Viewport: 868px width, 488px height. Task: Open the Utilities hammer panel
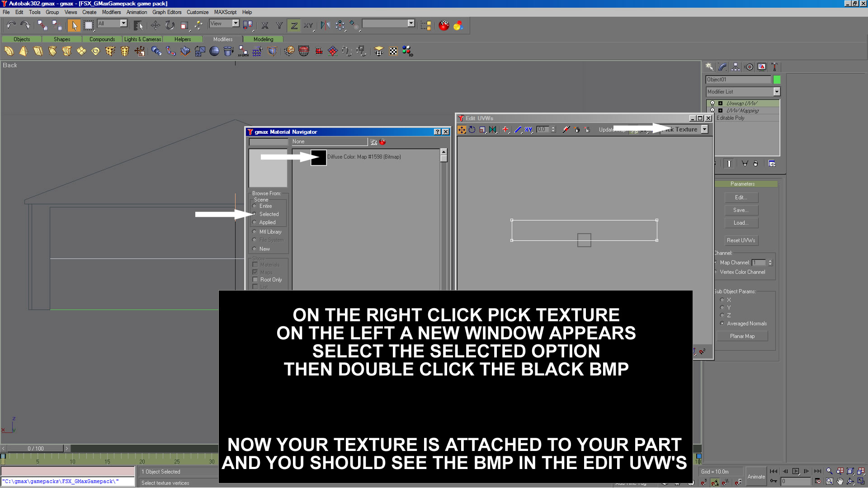[774, 67]
